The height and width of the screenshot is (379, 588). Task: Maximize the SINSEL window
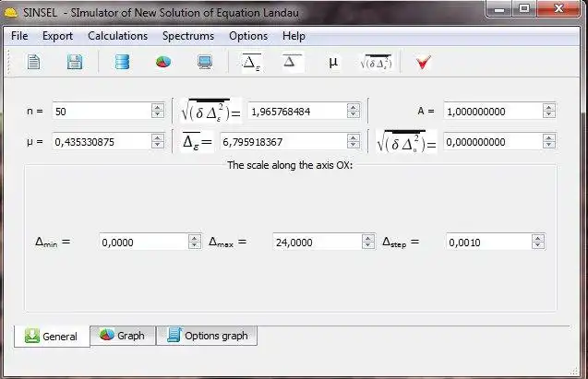tap(524, 9)
